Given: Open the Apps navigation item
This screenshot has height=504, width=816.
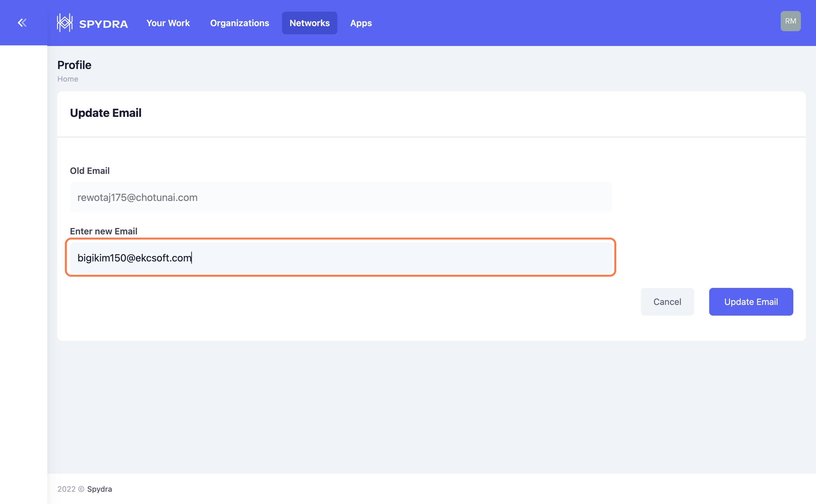Looking at the screenshot, I should click(361, 23).
